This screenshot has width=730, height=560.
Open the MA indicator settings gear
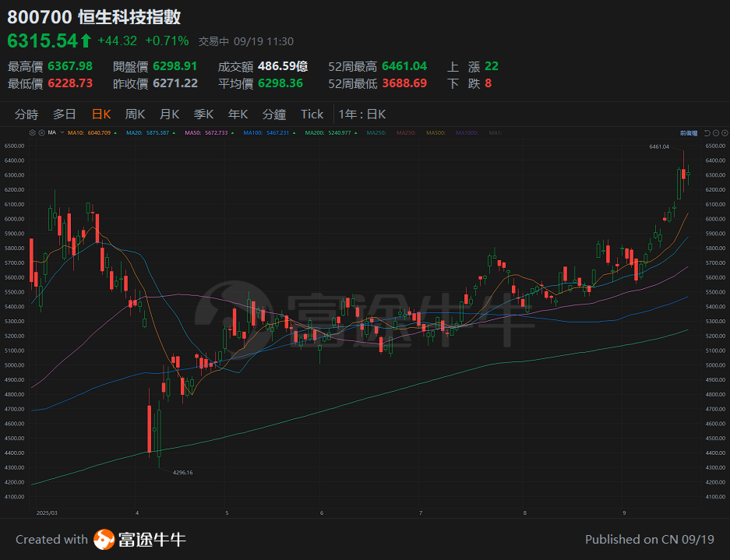33,132
